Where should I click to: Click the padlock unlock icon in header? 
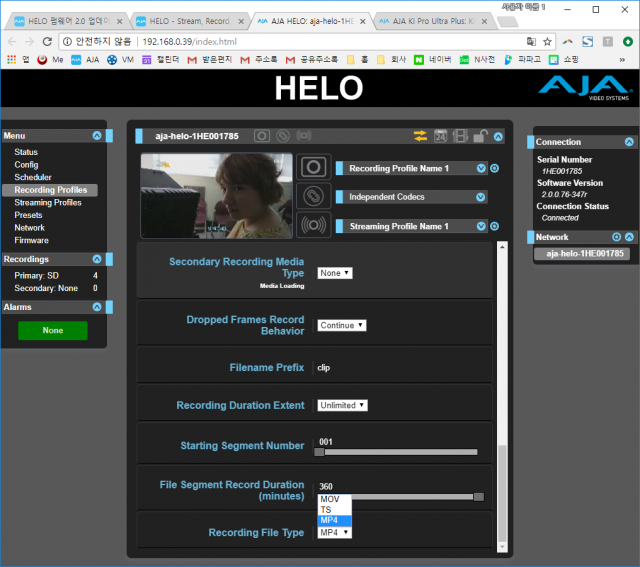(480, 136)
